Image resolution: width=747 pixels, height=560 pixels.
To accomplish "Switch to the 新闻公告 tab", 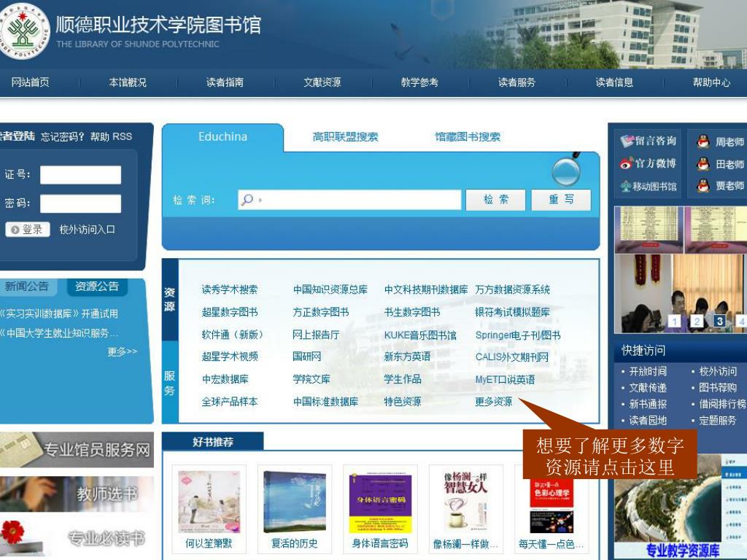I will coord(28,287).
